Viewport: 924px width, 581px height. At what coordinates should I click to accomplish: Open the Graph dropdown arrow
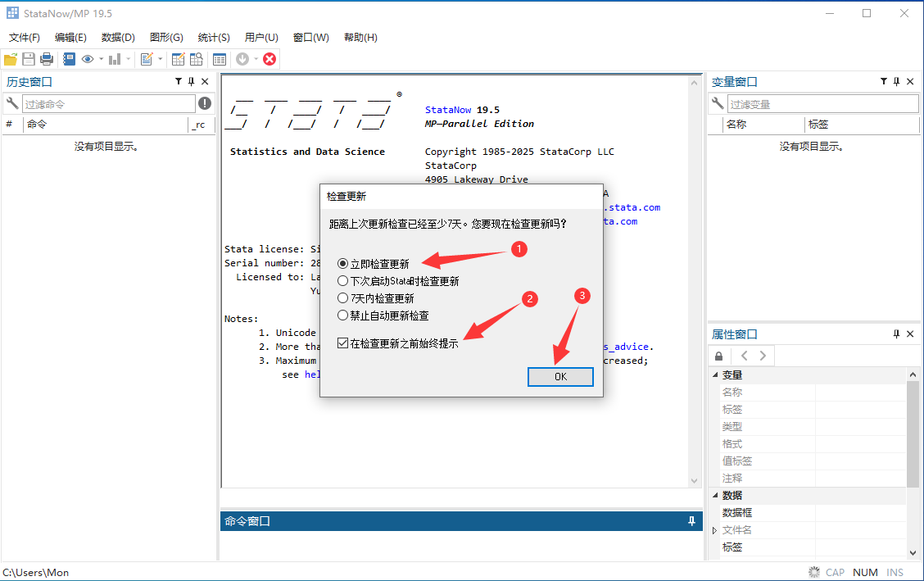point(129,59)
